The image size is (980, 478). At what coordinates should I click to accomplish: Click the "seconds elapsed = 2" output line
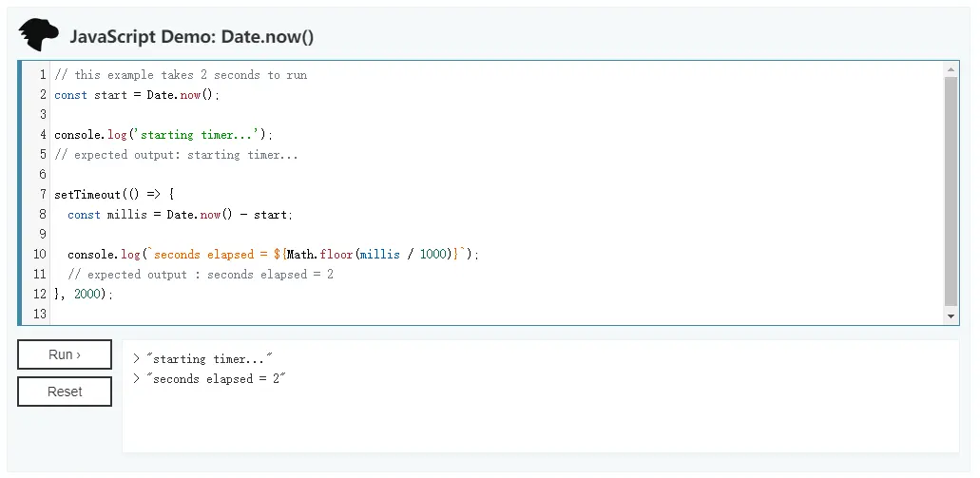click(217, 379)
